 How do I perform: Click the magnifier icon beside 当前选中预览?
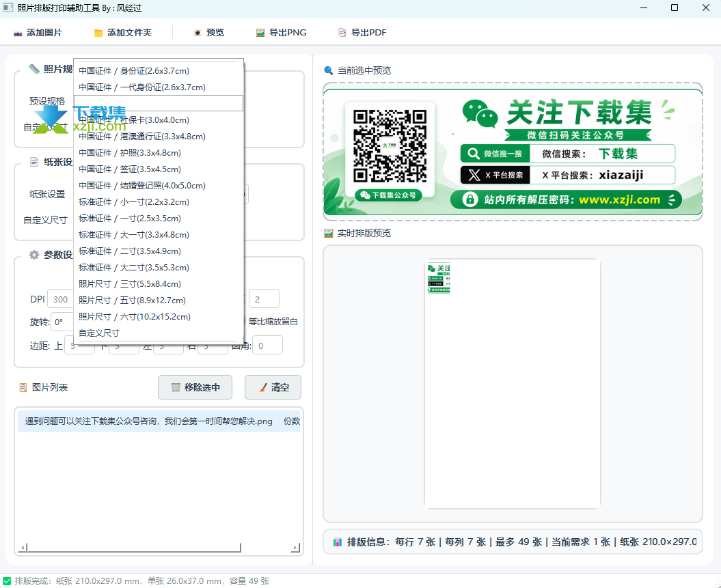pyautogui.click(x=328, y=70)
